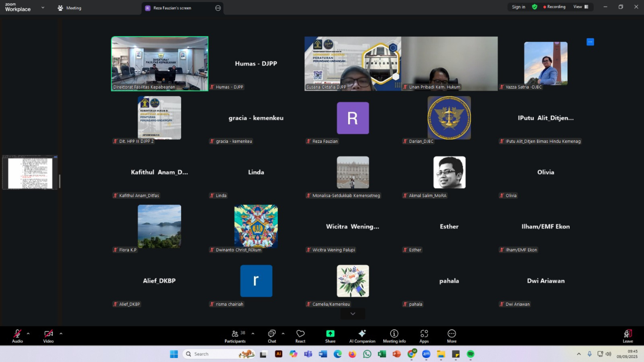Expand audio settings caret
This screenshot has width=644, height=362.
click(x=28, y=334)
